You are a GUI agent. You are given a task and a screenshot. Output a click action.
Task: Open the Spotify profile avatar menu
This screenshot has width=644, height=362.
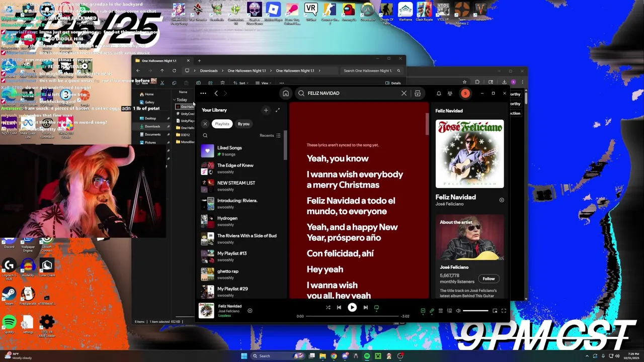[x=465, y=94]
